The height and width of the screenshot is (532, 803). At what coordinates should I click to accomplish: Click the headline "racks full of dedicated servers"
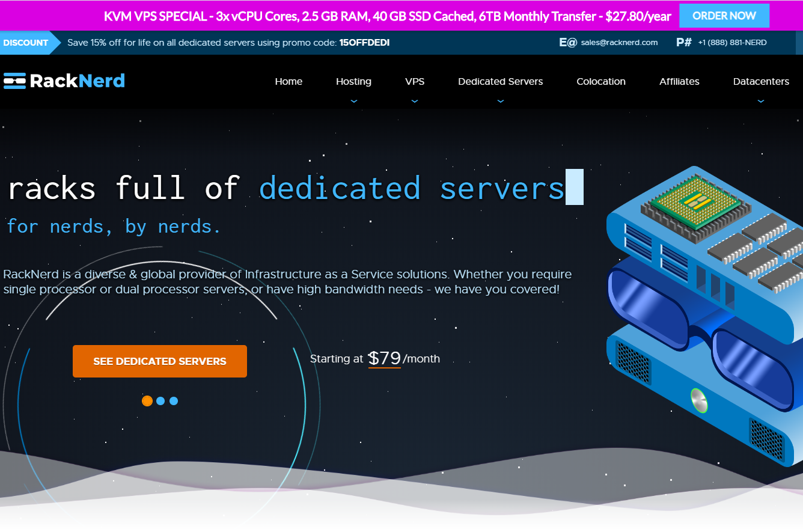tap(286, 188)
